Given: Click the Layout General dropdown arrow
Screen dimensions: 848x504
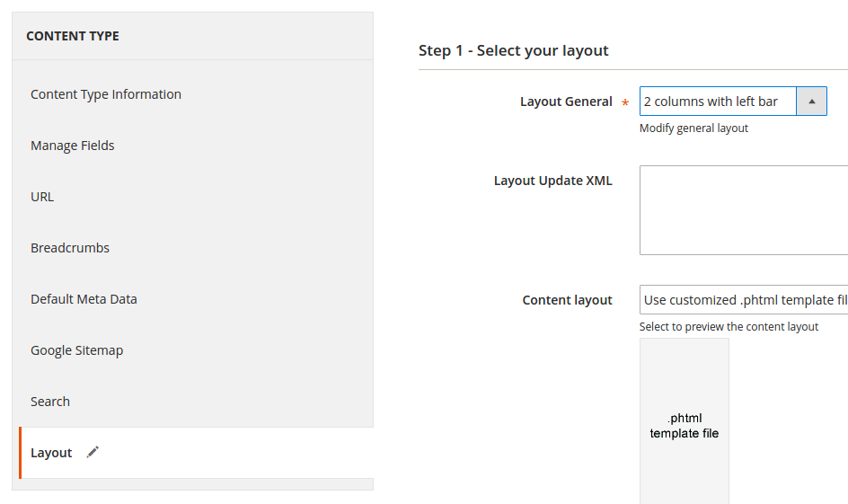Looking at the screenshot, I should point(811,102).
